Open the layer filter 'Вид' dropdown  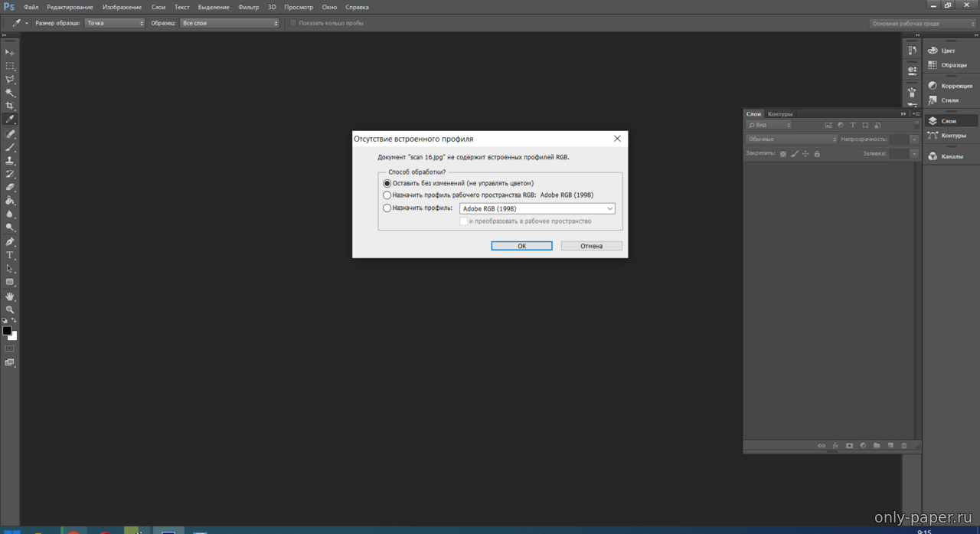tap(769, 125)
